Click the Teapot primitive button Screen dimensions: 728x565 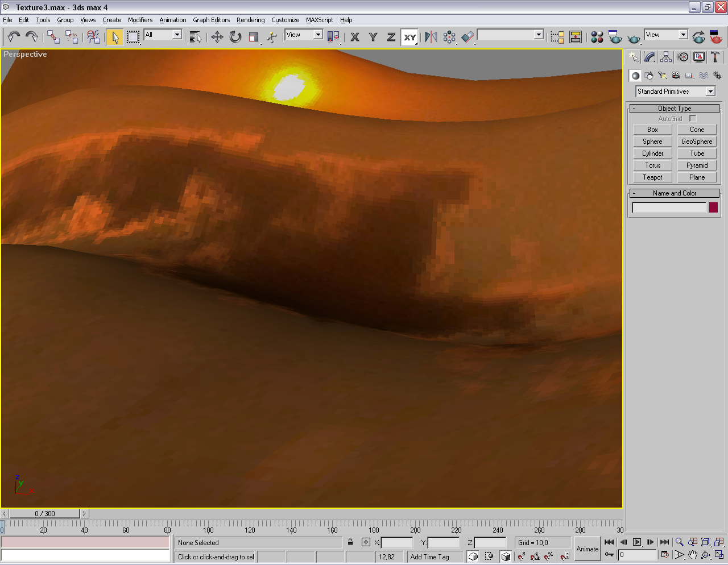coord(652,177)
